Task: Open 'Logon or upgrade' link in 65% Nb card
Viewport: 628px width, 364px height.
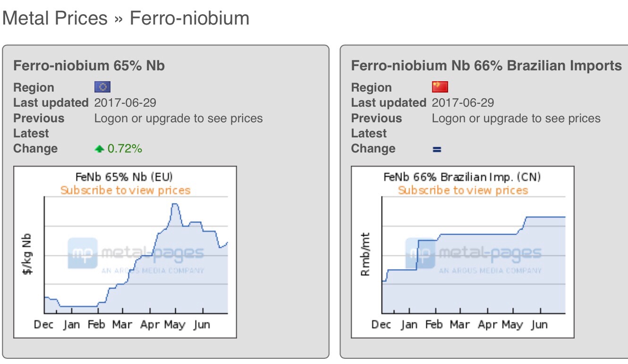Action: [178, 118]
